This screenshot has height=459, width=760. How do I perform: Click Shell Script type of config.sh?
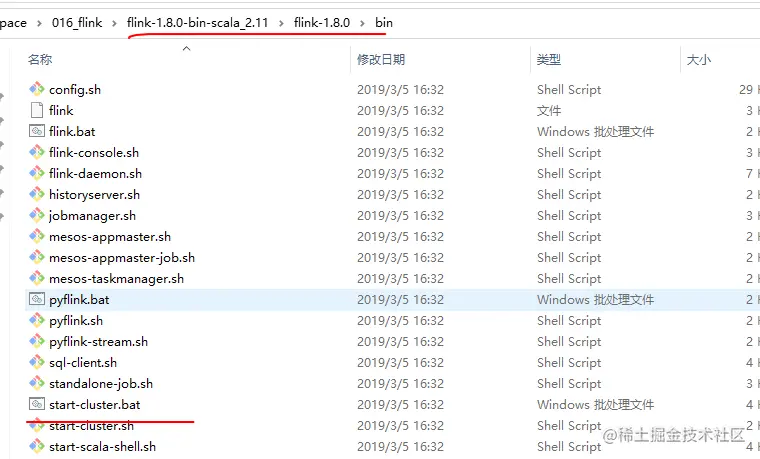click(x=569, y=90)
